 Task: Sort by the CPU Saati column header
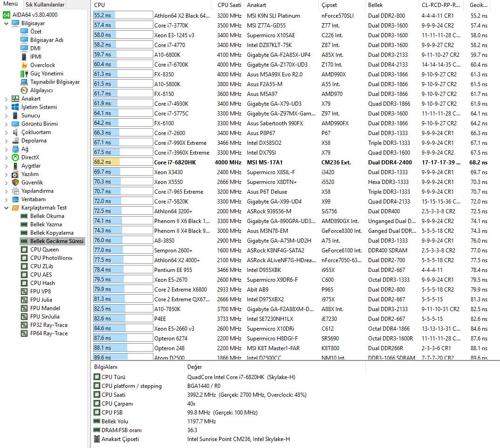coord(229,5)
